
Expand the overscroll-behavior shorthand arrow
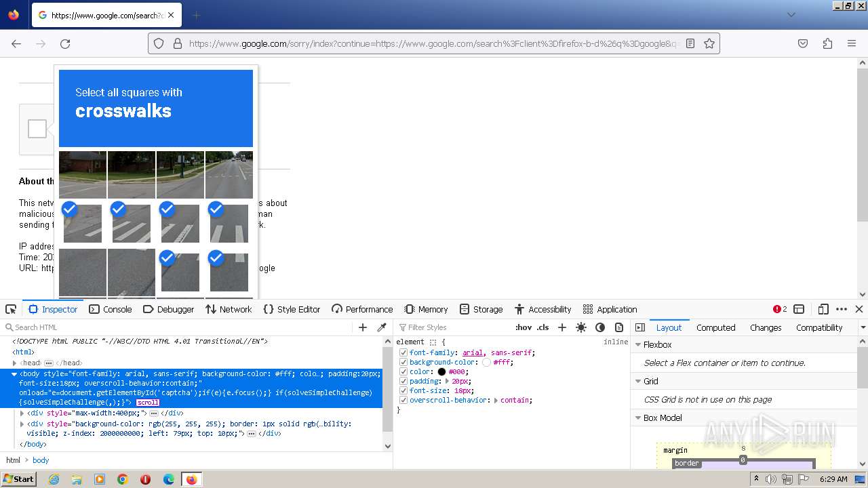(496, 400)
